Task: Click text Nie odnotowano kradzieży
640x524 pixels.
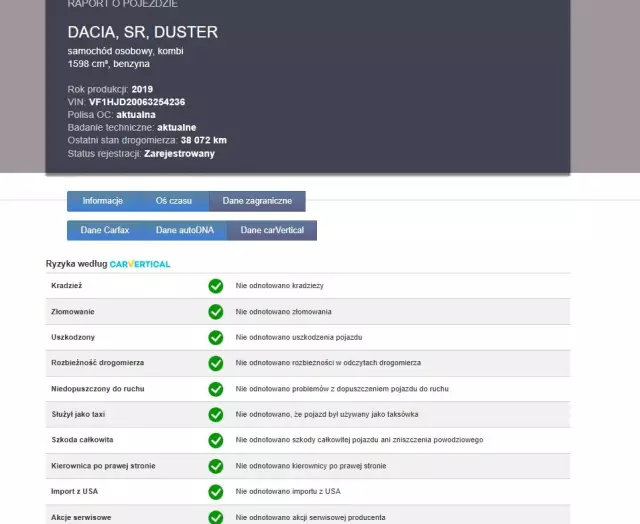Action: 280,286
